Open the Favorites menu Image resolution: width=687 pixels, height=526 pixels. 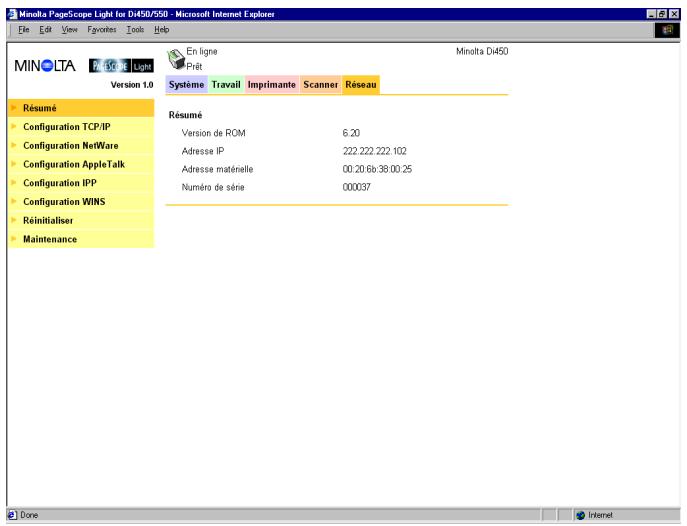point(102,29)
